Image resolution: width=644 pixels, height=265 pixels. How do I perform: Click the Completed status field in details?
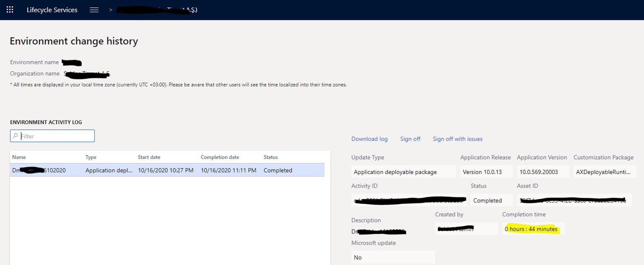(x=491, y=200)
